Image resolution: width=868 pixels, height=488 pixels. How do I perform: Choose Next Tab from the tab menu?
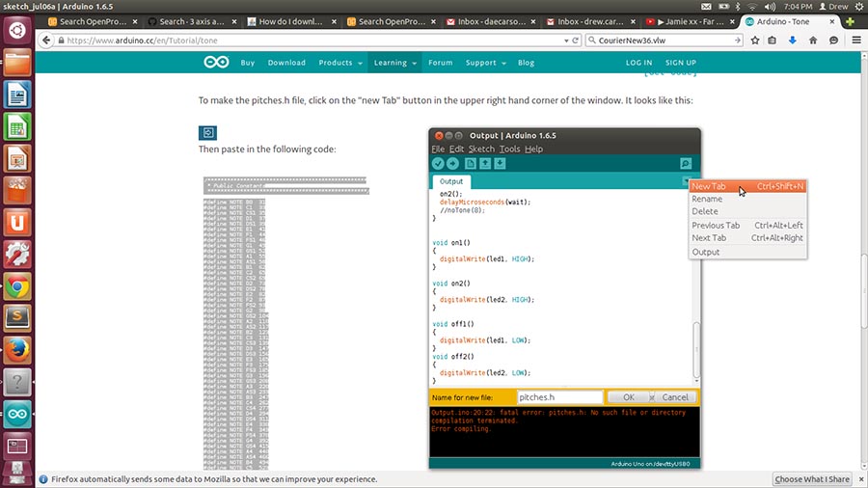(x=747, y=238)
